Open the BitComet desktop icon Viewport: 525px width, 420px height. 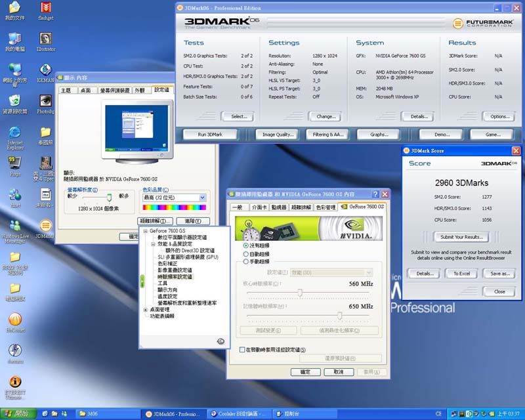pos(14,322)
